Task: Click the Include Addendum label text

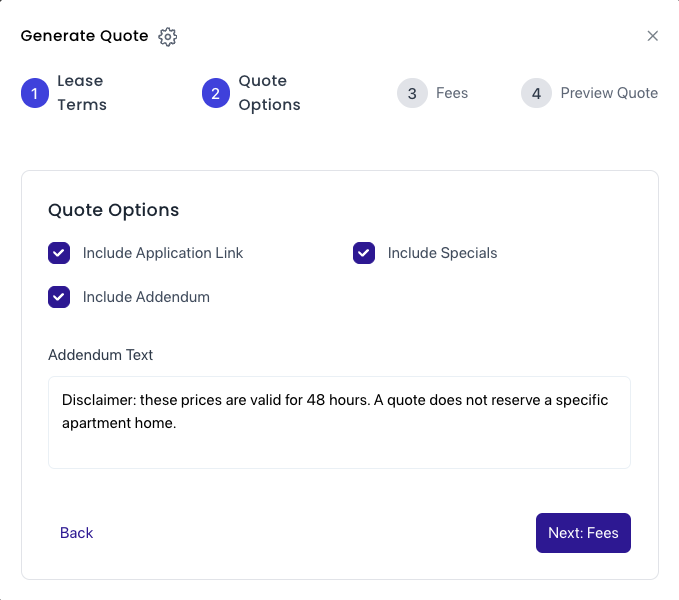Action: click(146, 297)
